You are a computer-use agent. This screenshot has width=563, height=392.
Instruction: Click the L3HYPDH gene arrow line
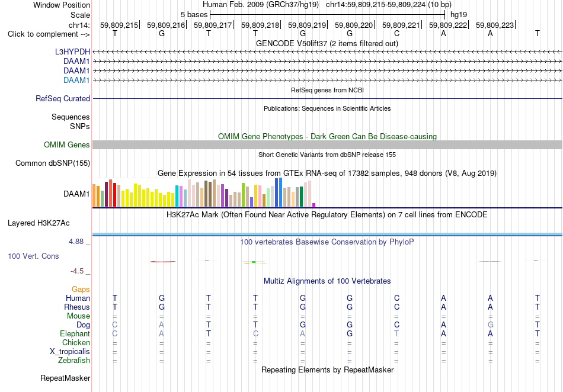328,52
